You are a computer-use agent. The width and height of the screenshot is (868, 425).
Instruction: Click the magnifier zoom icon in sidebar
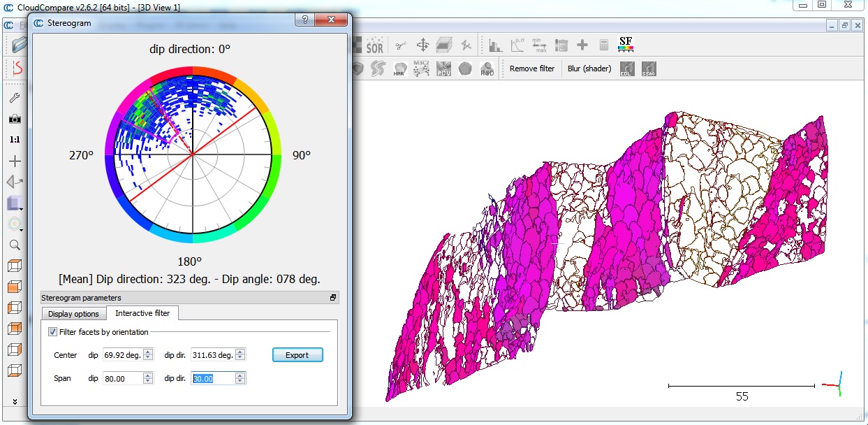[15, 245]
